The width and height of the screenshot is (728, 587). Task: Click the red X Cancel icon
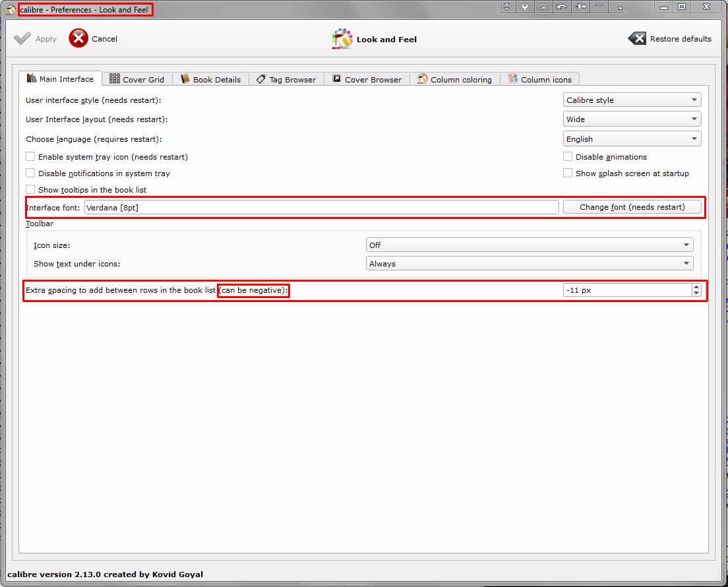(x=78, y=38)
